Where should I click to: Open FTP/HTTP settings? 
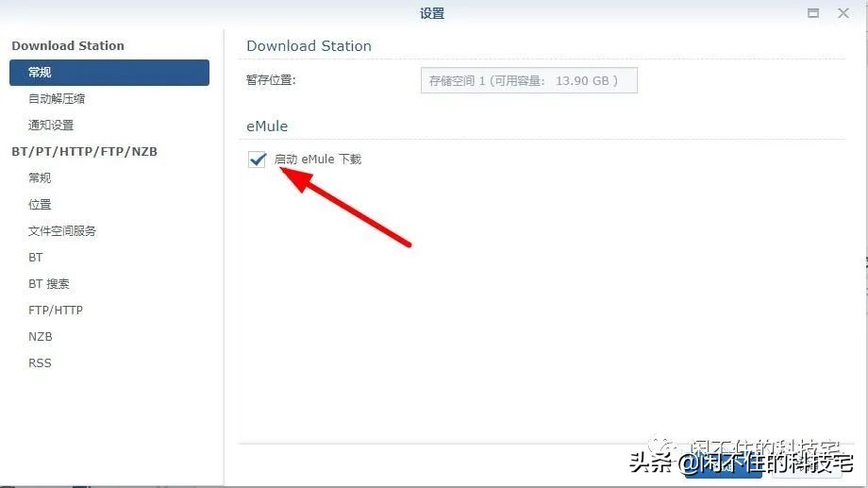(56, 311)
